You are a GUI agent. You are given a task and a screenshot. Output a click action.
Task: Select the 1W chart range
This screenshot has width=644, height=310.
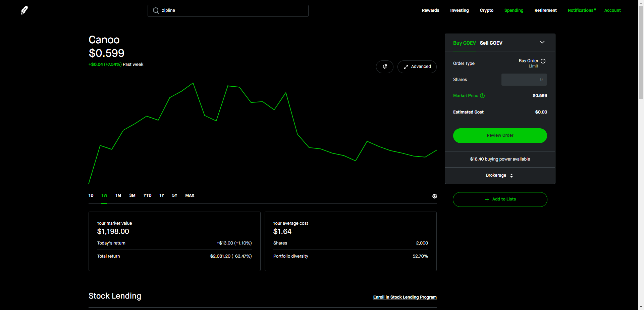(x=104, y=195)
